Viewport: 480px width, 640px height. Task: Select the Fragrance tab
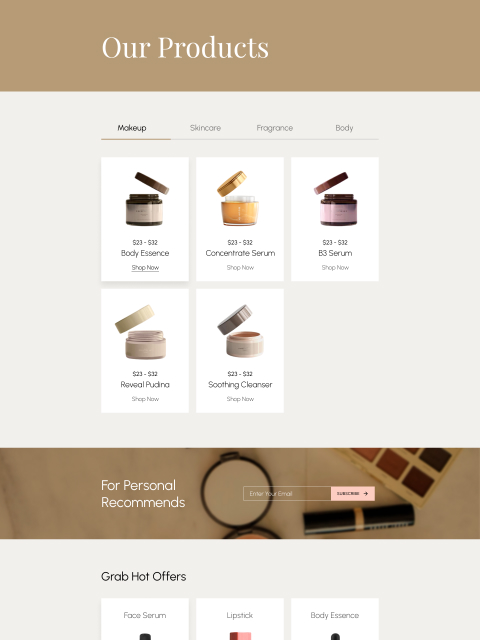click(275, 128)
